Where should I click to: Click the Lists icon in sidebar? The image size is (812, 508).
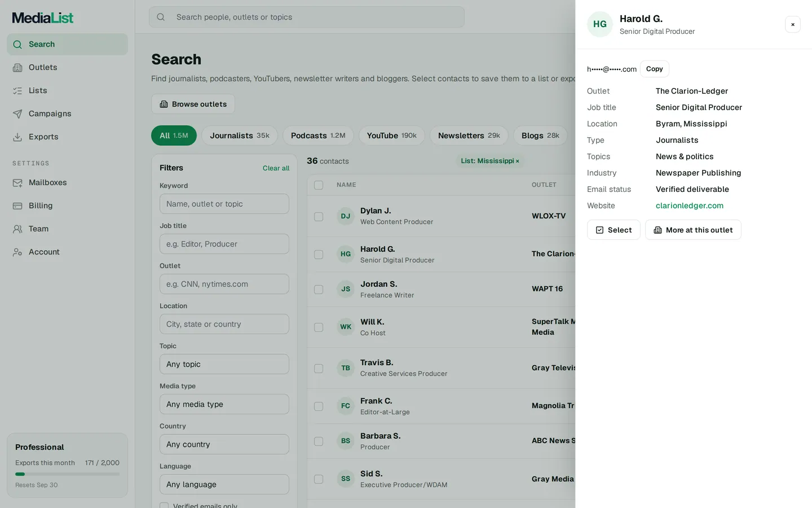click(17, 91)
